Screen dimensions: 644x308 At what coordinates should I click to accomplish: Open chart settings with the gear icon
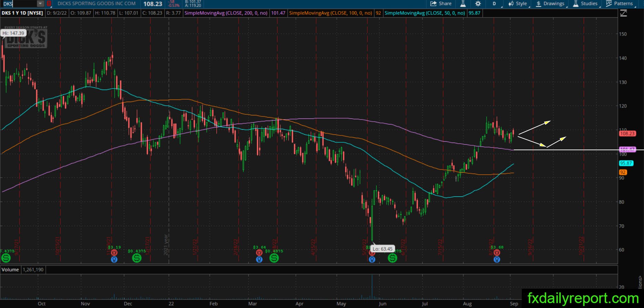point(478,4)
